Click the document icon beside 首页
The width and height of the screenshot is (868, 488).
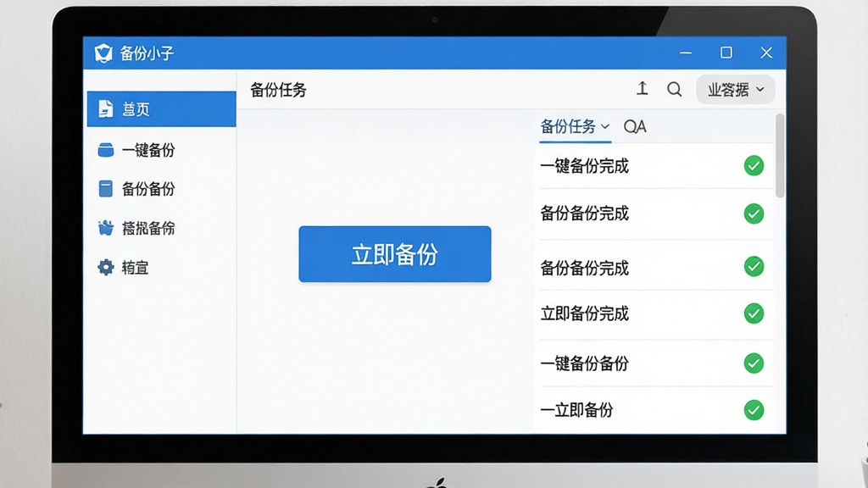pyautogui.click(x=105, y=109)
